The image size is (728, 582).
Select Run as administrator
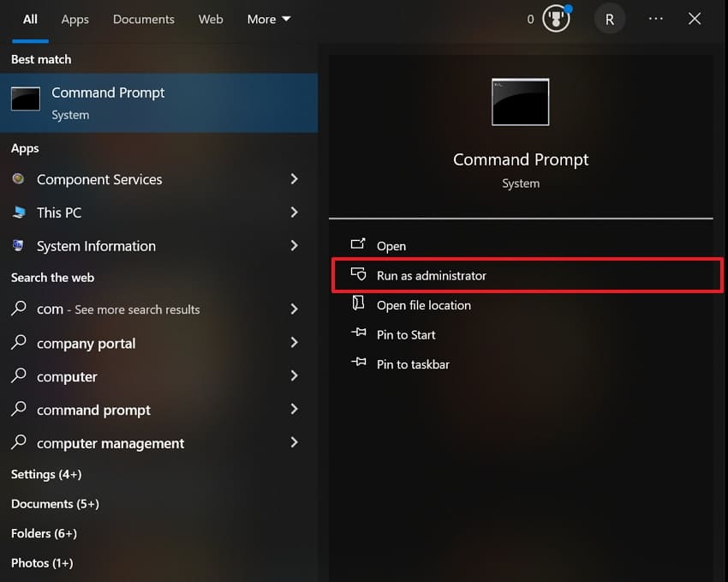click(432, 275)
